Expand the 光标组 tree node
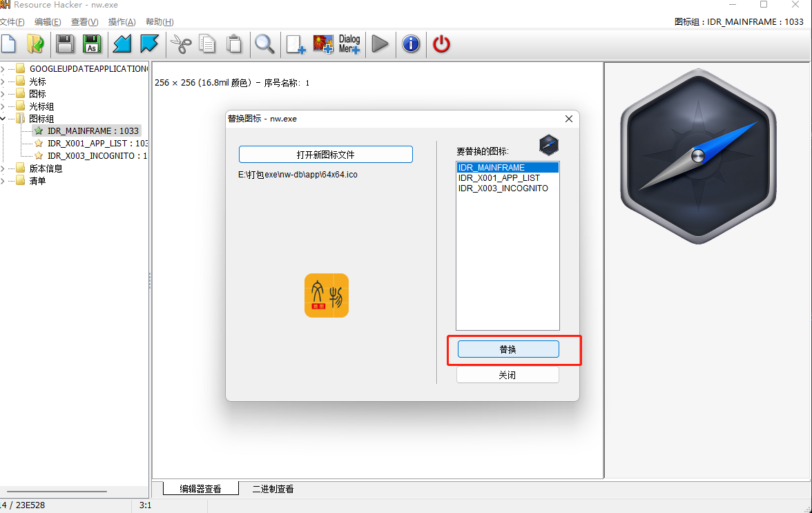Viewport: 812px width, 513px height. [3, 106]
